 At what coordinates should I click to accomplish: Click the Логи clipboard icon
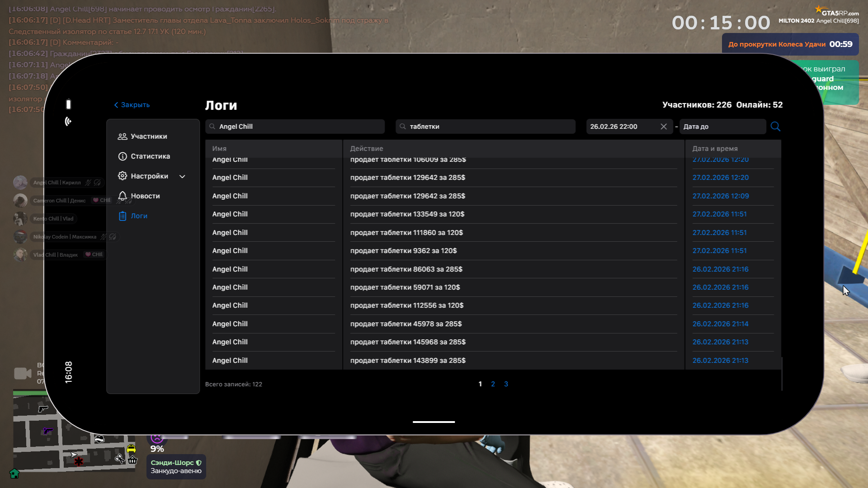[x=123, y=216]
